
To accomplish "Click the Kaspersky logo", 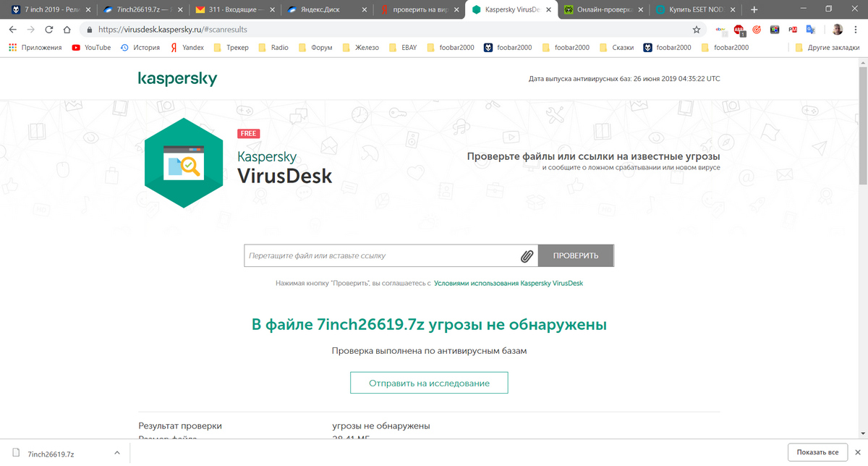I will pos(177,78).
